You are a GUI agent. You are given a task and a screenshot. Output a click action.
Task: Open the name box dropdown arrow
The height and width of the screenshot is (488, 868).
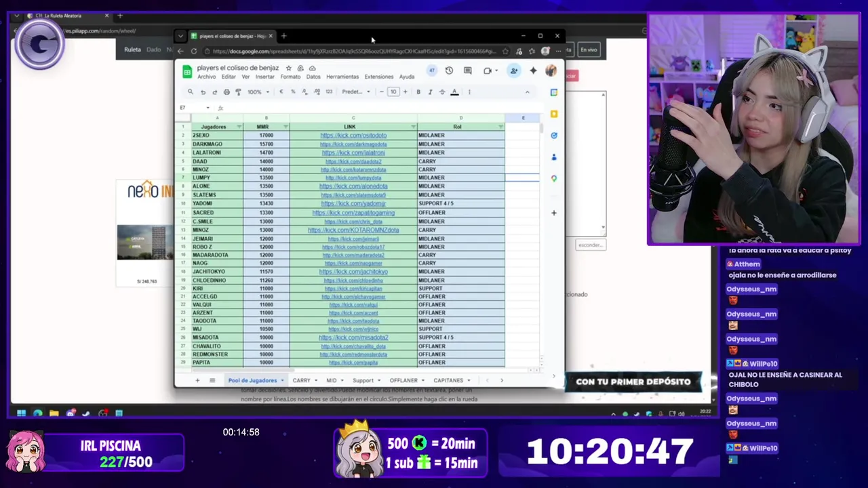pos(208,108)
